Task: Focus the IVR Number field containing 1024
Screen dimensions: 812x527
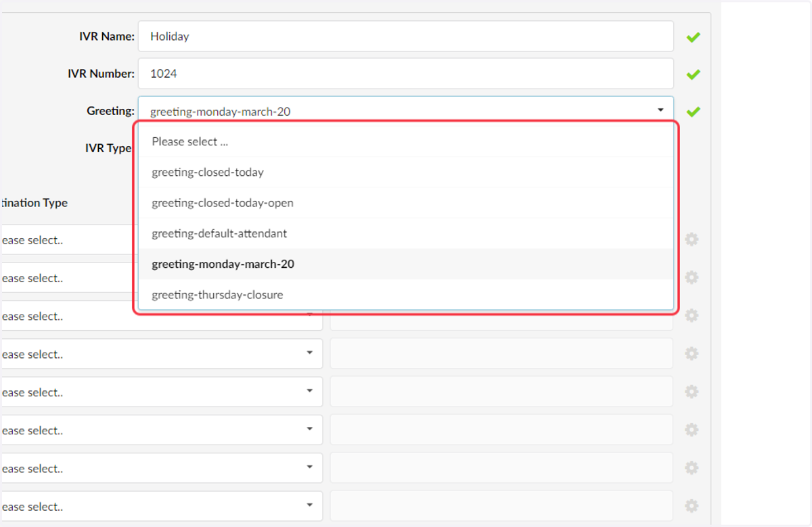Action: coord(406,73)
